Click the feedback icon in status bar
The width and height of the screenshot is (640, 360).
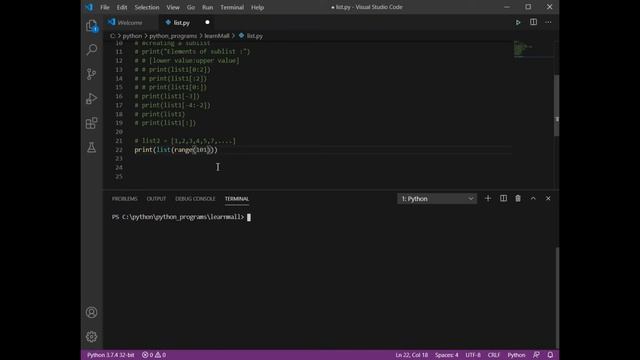click(x=536, y=355)
